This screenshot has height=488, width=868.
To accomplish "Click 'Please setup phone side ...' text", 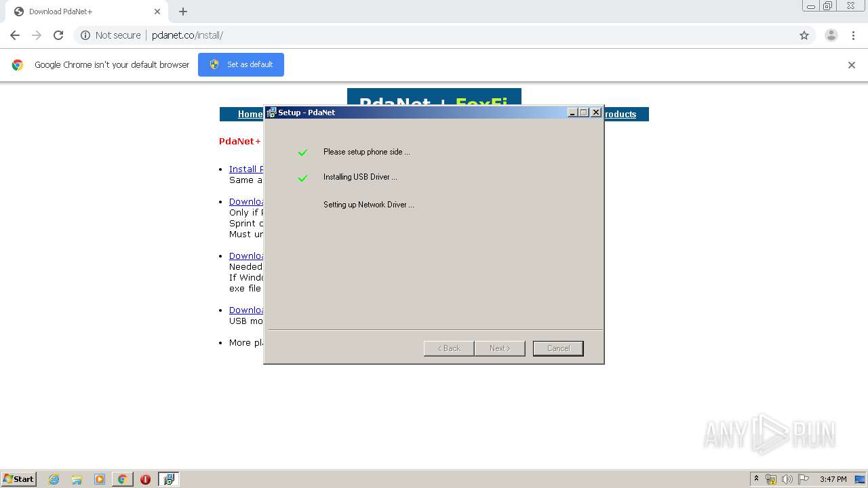I will pos(366,152).
